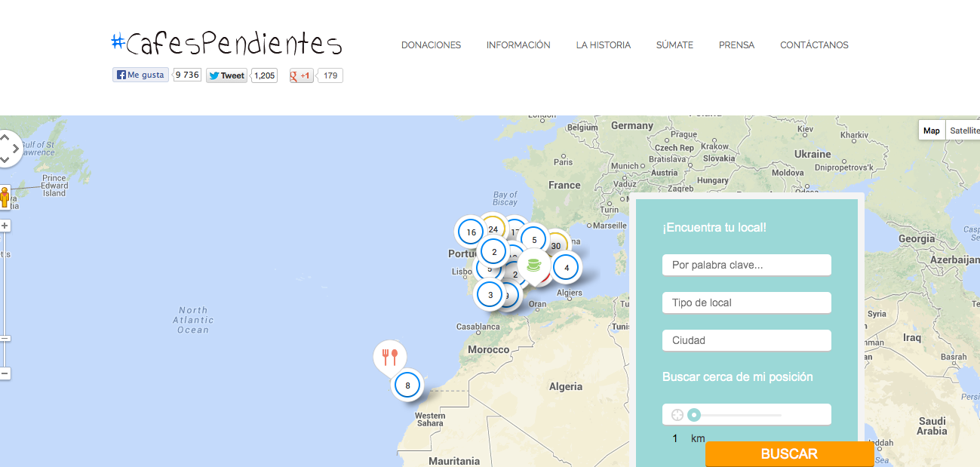Open the Donaciones menu item
Image resolution: width=980 pixels, height=467 pixels.
[431, 45]
